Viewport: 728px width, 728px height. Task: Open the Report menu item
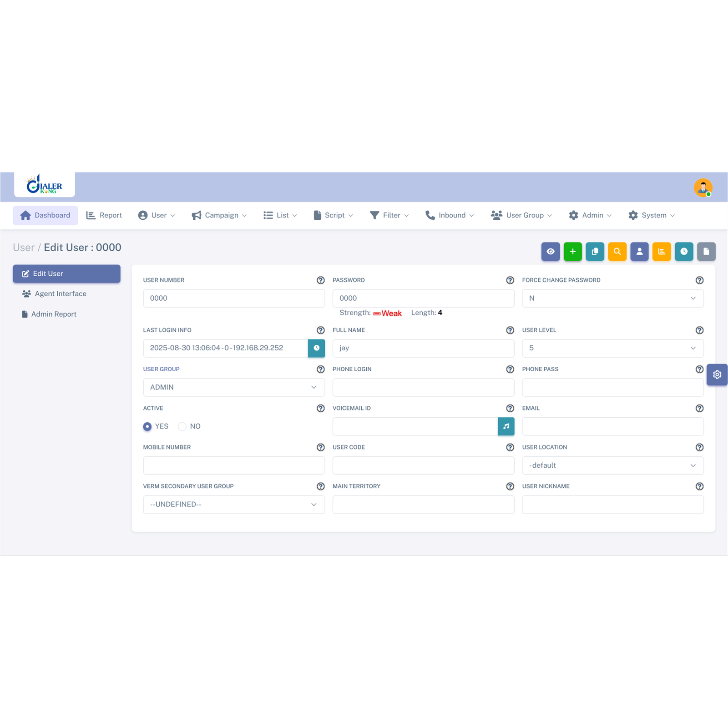coord(104,215)
